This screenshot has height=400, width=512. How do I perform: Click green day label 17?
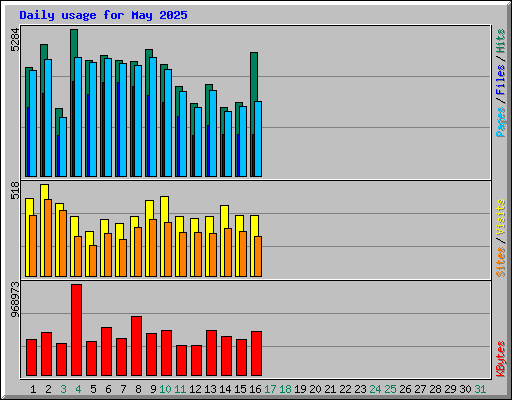coord(270,389)
